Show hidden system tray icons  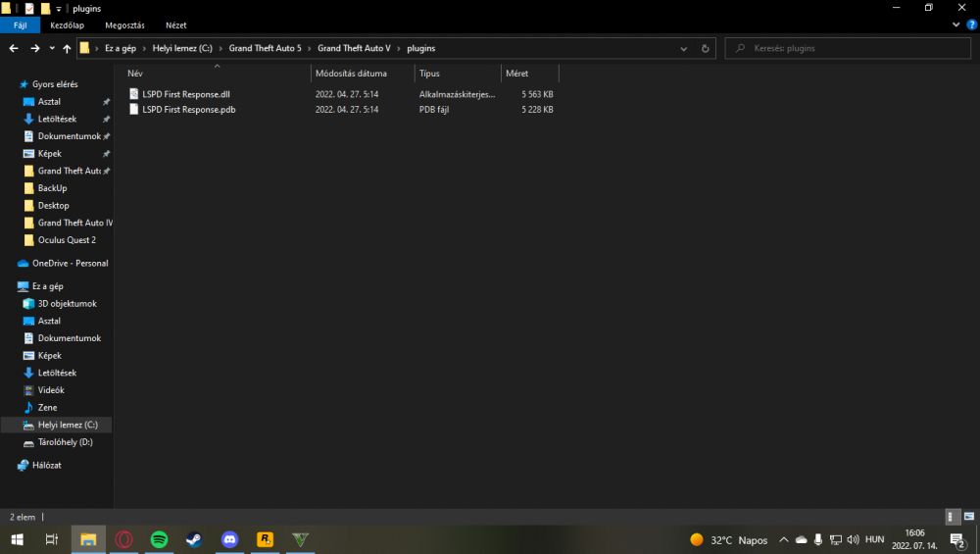pyautogui.click(x=783, y=539)
